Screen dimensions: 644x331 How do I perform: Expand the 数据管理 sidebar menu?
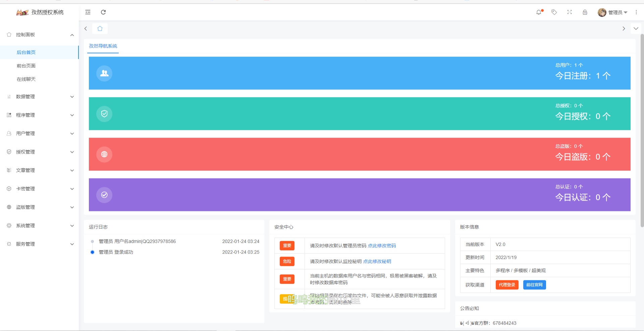pyautogui.click(x=39, y=97)
